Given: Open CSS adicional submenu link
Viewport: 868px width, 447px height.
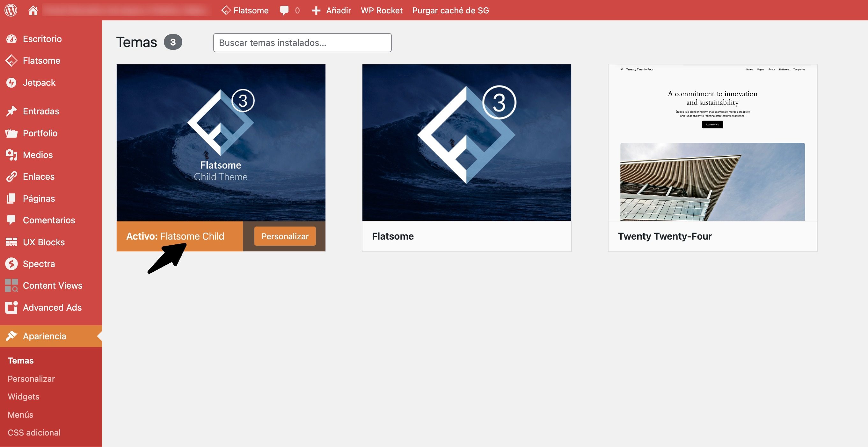Looking at the screenshot, I should coord(34,433).
